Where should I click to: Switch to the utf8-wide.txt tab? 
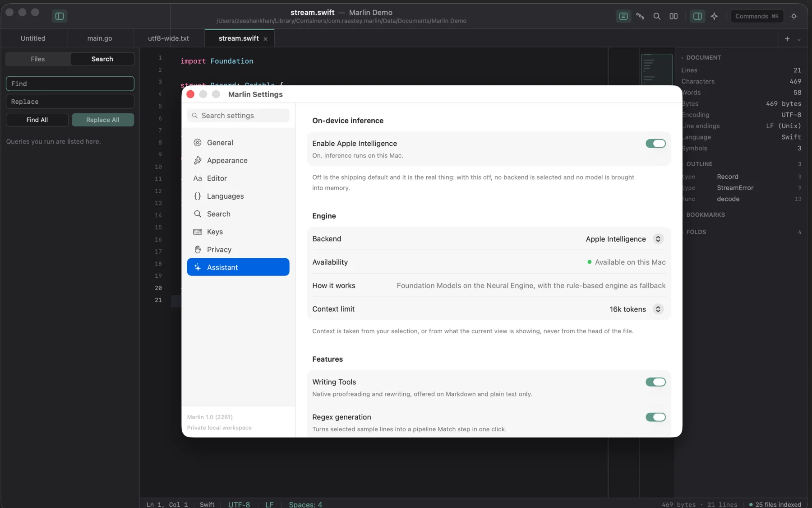click(x=169, y=38)
